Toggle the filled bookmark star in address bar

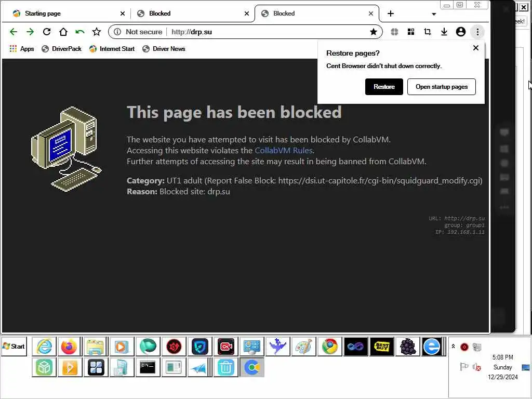pyautogui.click(x=374, y=32)
